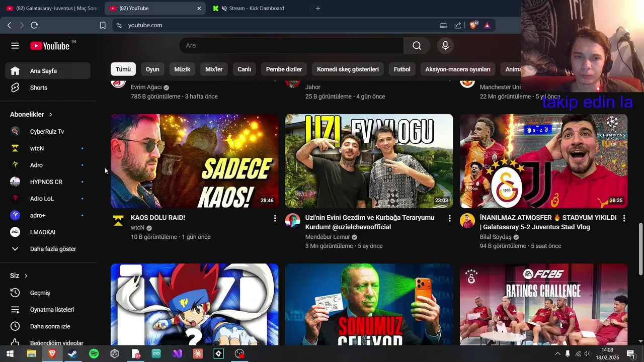This screenshot has height=362, width=644.
Task: Open KAOS DOLU RAID! video title
Action: point(158,218)
